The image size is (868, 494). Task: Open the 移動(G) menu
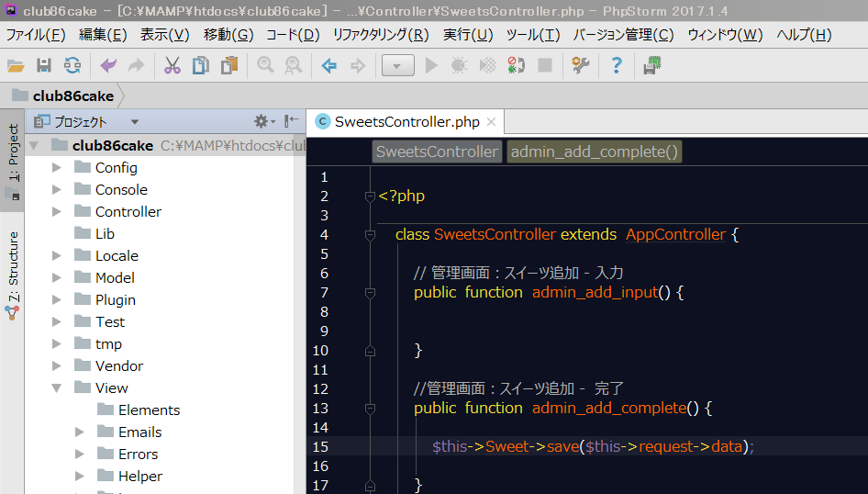coord(228,35)
